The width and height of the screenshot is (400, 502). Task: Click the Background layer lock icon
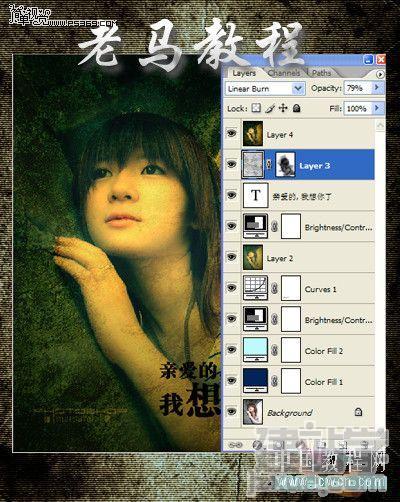[358, 412]
